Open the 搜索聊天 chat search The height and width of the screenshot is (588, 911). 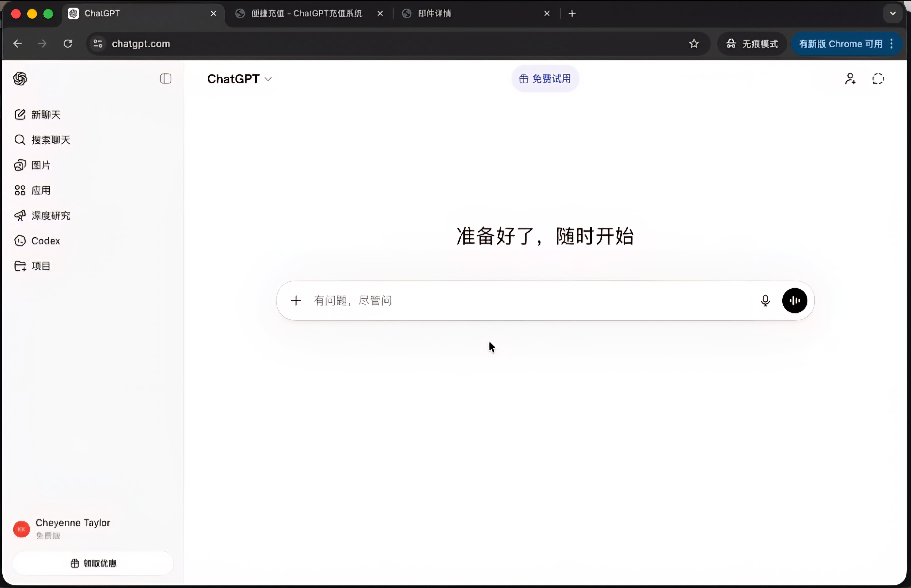pos(51,139)
